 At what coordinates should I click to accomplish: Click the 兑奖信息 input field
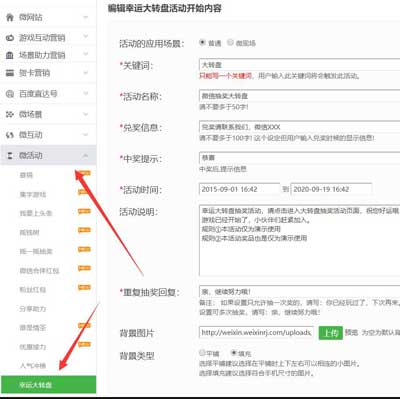(299, 127)
